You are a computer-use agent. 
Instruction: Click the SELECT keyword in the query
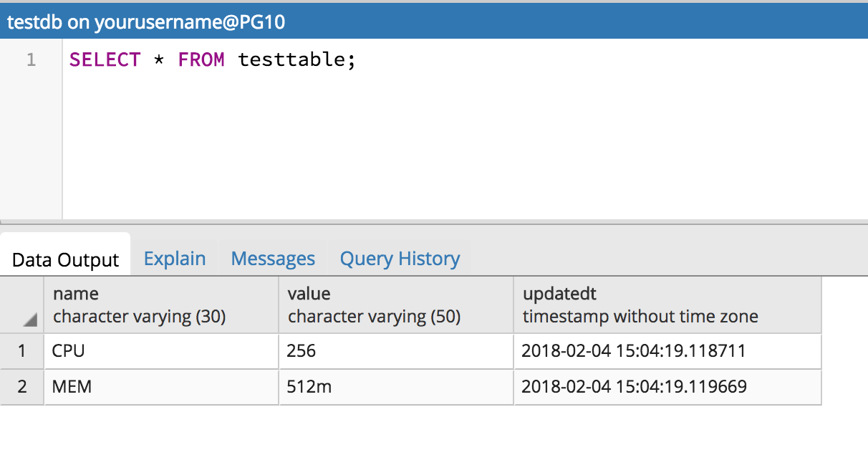105,59
